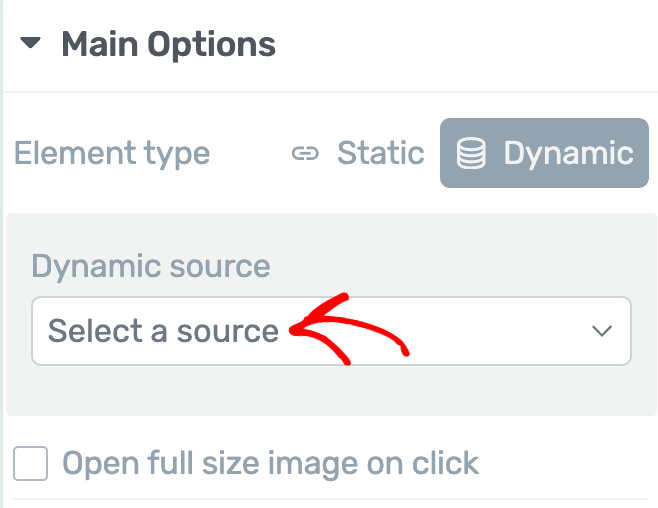Select the Static element type label
Image resolution: width=658 pixels, height=508 pixels.
click(x=380, y=153)
